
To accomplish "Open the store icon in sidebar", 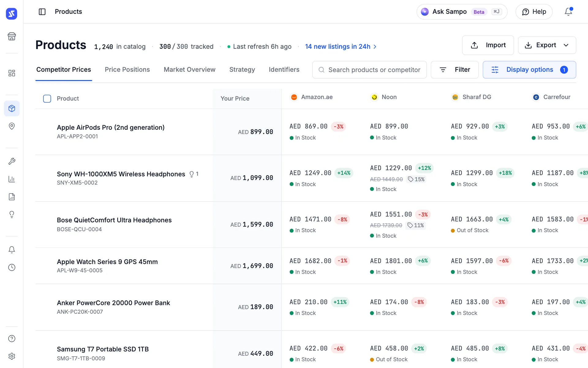I will (12, 36).
